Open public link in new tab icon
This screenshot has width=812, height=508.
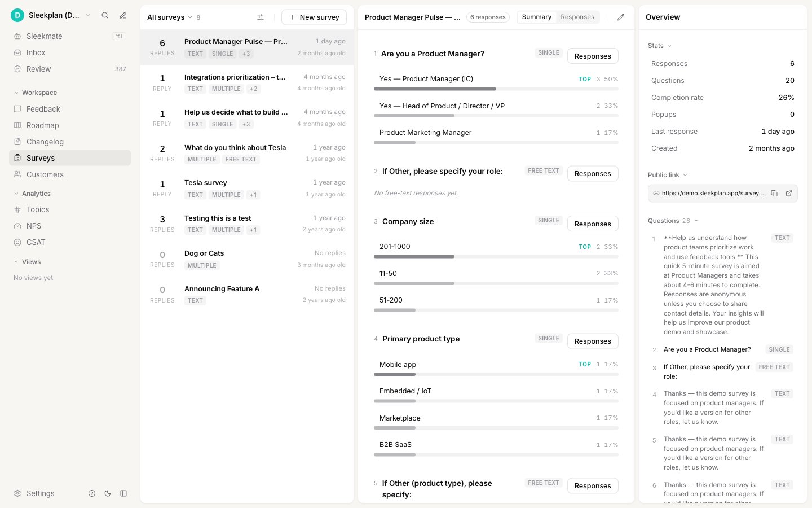tap(789, 194)
